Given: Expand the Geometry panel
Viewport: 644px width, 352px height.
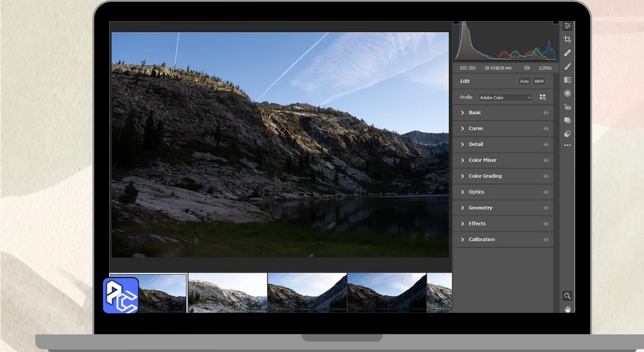Looking at the screenshot, I should point(480,208).
